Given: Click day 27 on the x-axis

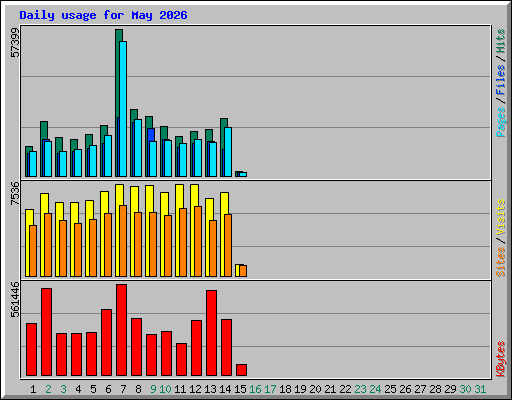Looking at the screenshot, I should (420, 389).
